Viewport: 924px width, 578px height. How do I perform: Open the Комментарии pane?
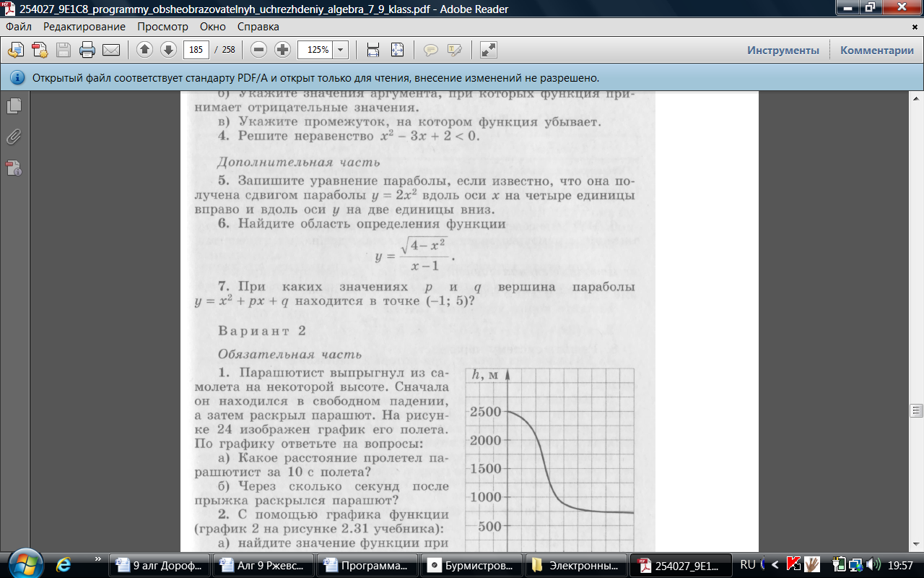point(876,50)
